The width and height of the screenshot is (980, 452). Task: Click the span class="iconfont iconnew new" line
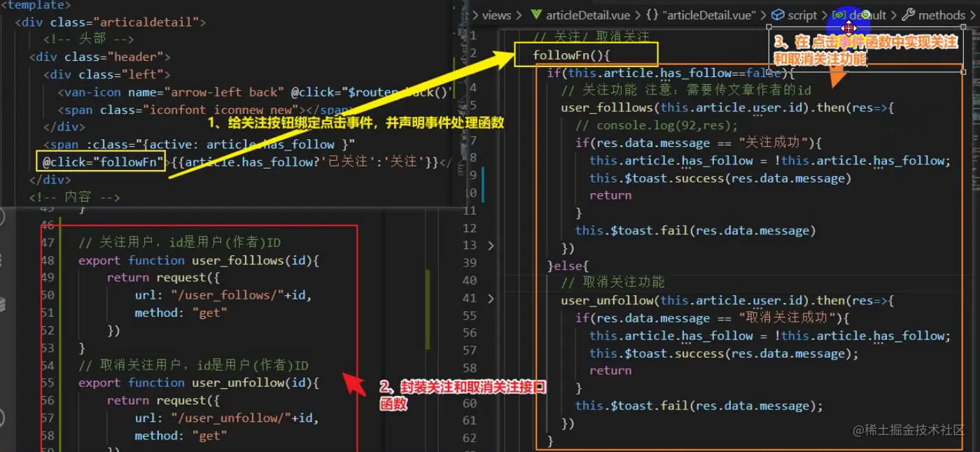pyautogui.click(x=205, y=109)
